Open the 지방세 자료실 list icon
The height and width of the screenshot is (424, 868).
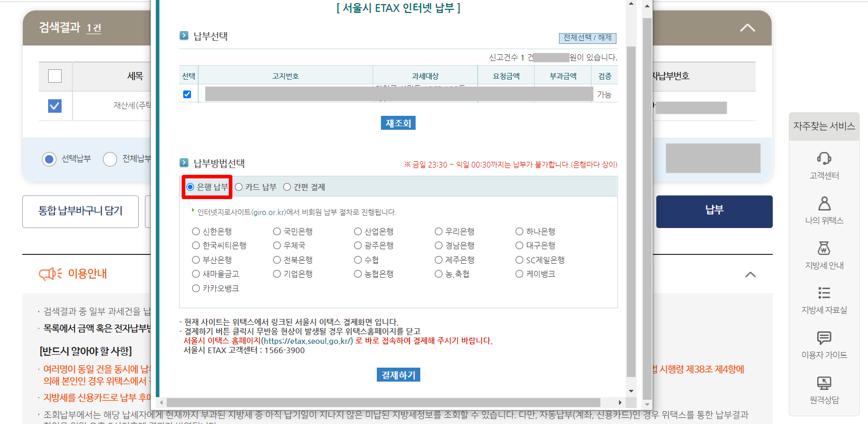pyautogui.click(x=824, y=293)
